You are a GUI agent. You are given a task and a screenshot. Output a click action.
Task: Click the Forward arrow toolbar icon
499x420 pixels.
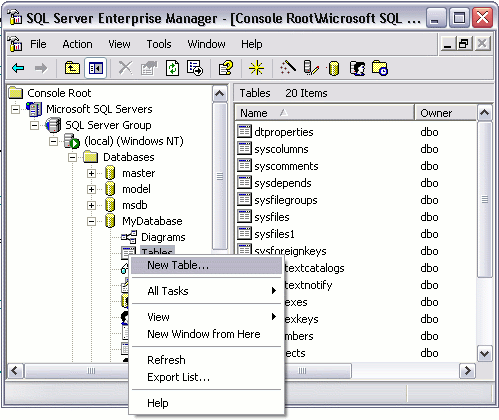click(x=41, y=68)
